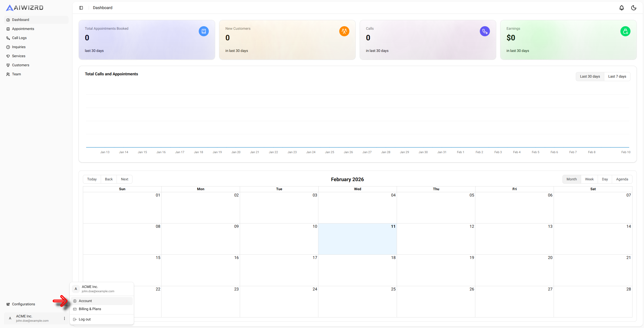
Task: Select Last 7 days chart range
Action: 617,76
